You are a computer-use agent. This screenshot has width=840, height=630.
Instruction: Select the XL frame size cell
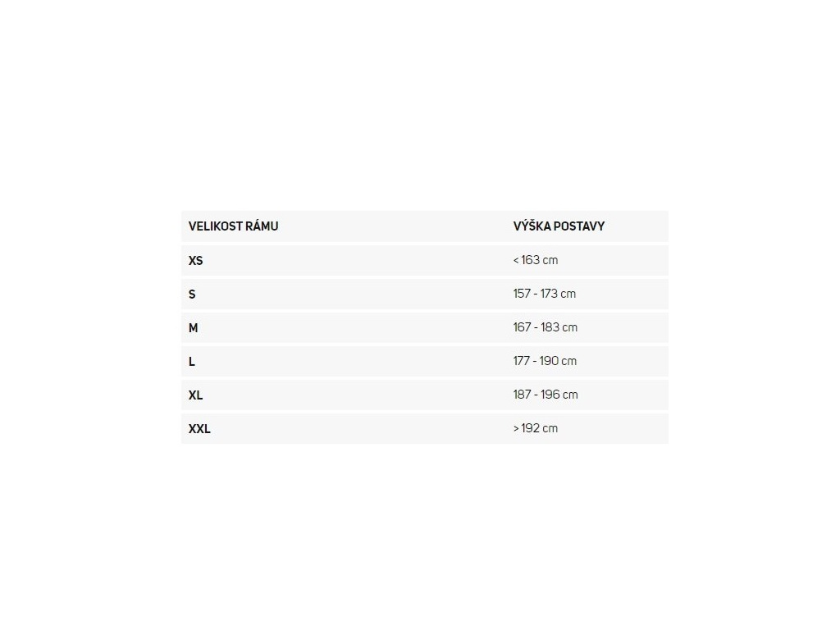click(x=195, y=395)
